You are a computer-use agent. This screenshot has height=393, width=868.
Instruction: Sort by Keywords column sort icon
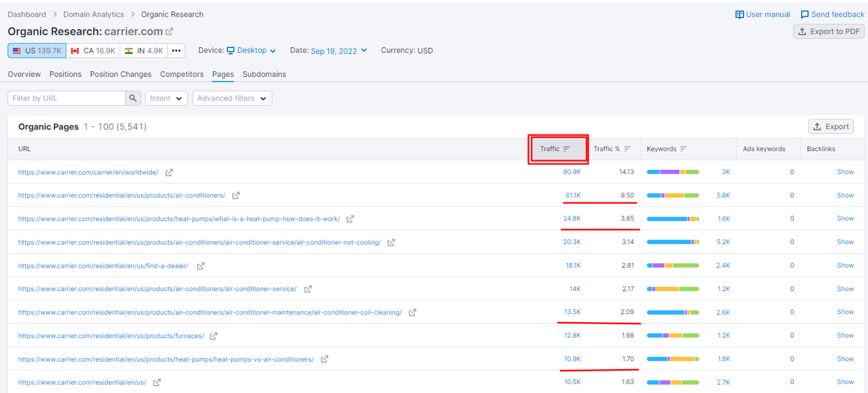683,149
